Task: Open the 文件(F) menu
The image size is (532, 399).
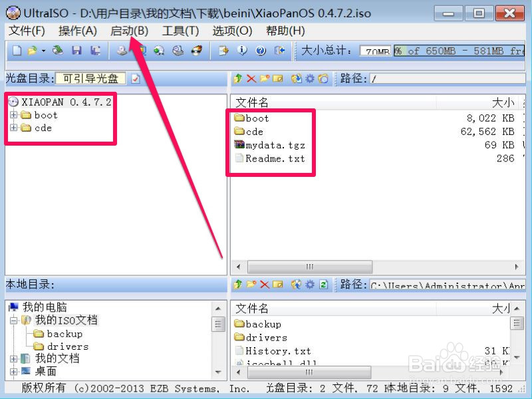Action: pyautogui.click(x=27, y=31)
